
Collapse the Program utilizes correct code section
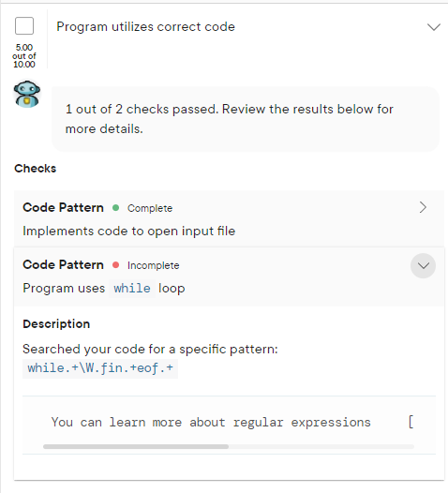point(434,27)
